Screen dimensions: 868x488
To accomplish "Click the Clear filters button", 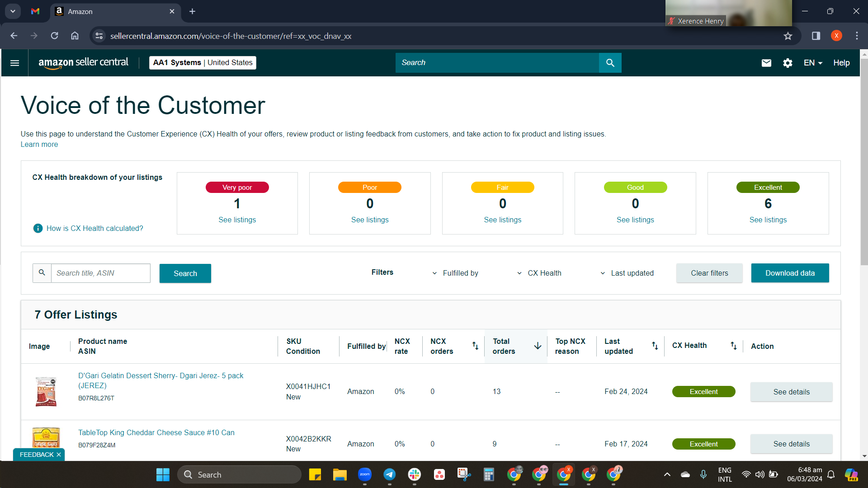I will click(x=709, y=273).
